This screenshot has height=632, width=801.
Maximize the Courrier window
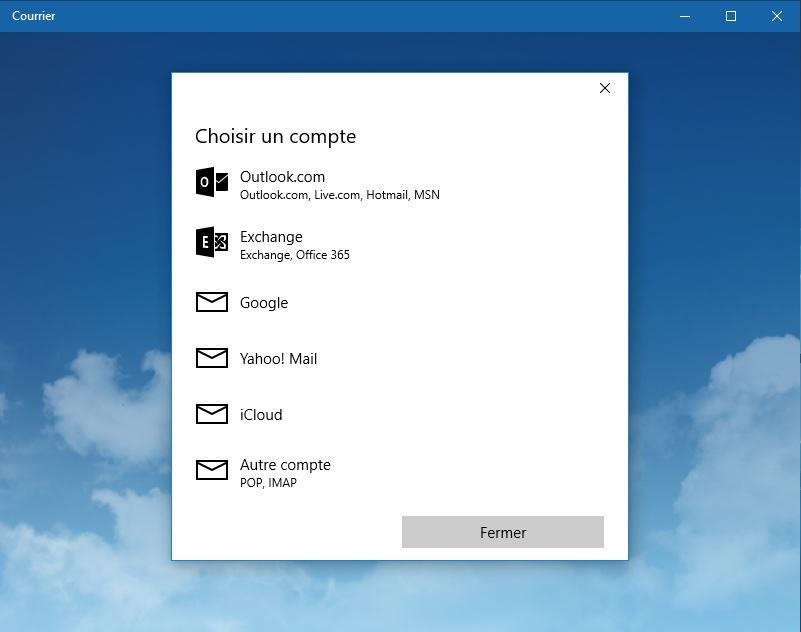(x=731, y=16)
